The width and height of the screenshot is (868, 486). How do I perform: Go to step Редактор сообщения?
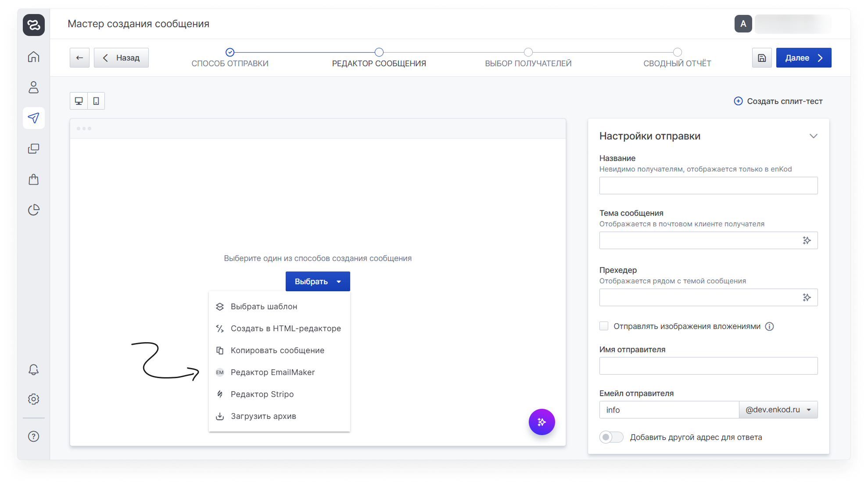click(x=379, y=58)
